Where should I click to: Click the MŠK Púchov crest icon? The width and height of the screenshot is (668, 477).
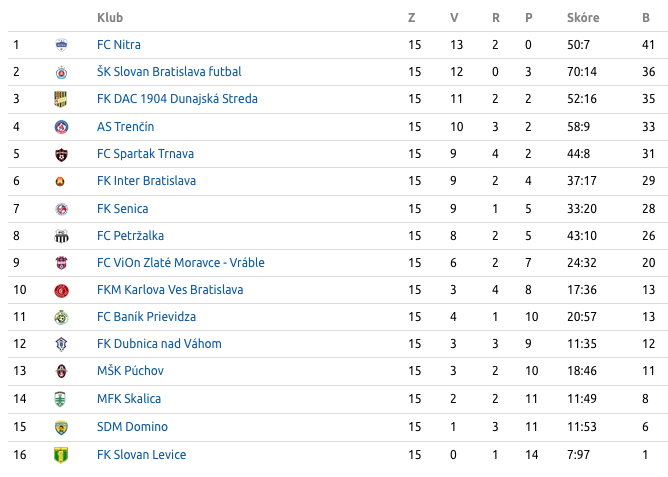coord(61,371)
